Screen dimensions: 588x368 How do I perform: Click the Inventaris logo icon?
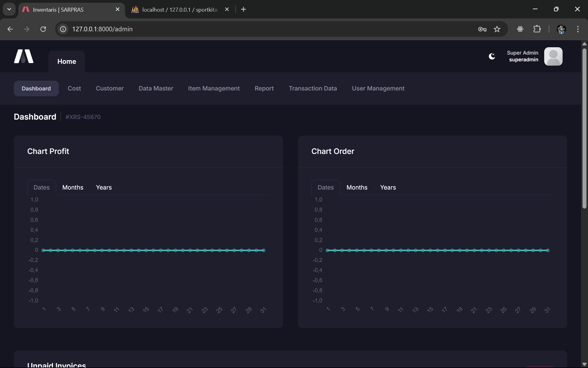[x=24, y=56]
